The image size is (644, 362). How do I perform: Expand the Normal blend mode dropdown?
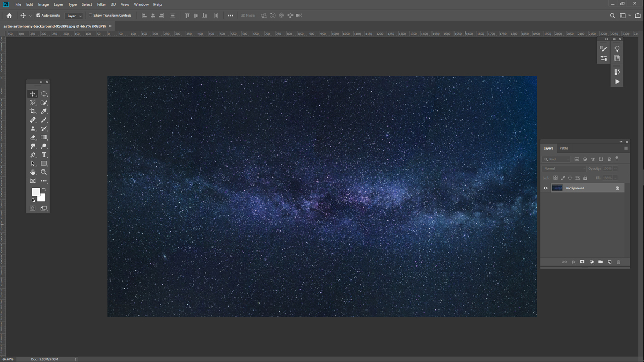563,168
